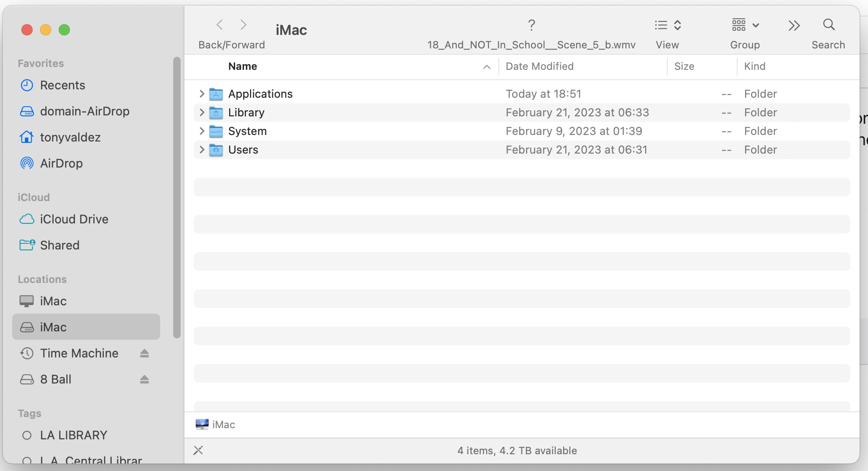Image resolution: width=868 pixels, height=471 pixels.
Task: Open Recents in the sidebar
Action: tap(86, 85)
